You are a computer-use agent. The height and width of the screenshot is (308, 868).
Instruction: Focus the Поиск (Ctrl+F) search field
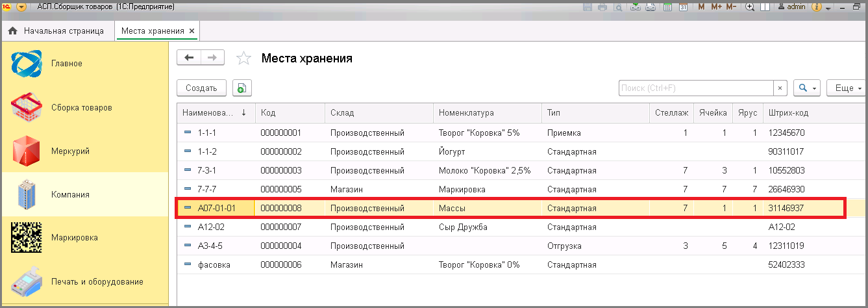695,88
